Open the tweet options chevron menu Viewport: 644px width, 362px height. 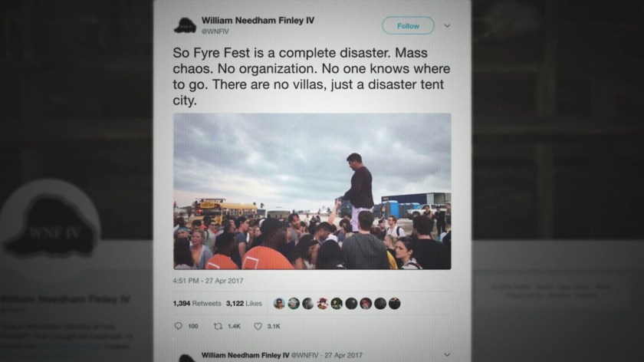pyautogui.click(x=447, y=25)
